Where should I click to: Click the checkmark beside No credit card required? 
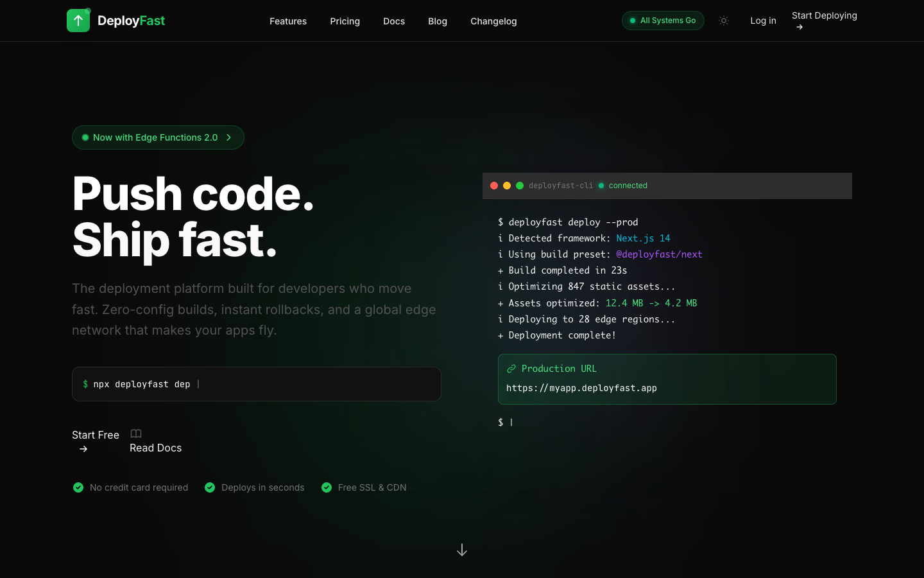click(78, 487)
